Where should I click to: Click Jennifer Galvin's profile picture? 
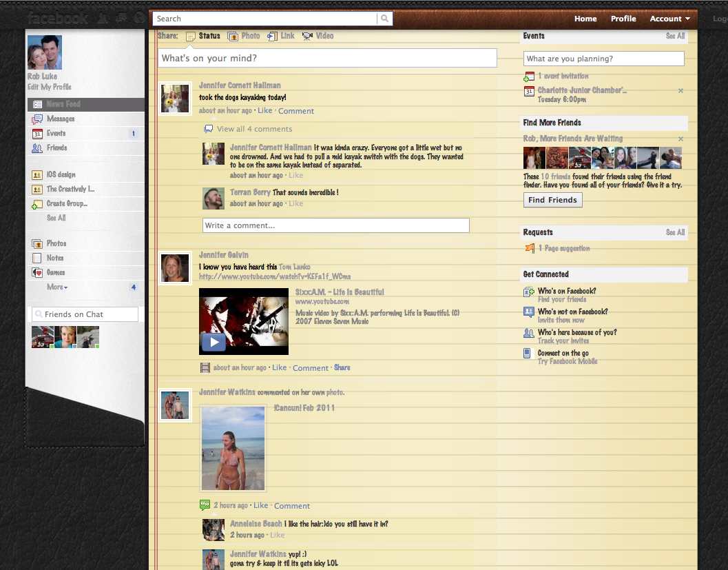pyautogui.click(x=175, y=268)
